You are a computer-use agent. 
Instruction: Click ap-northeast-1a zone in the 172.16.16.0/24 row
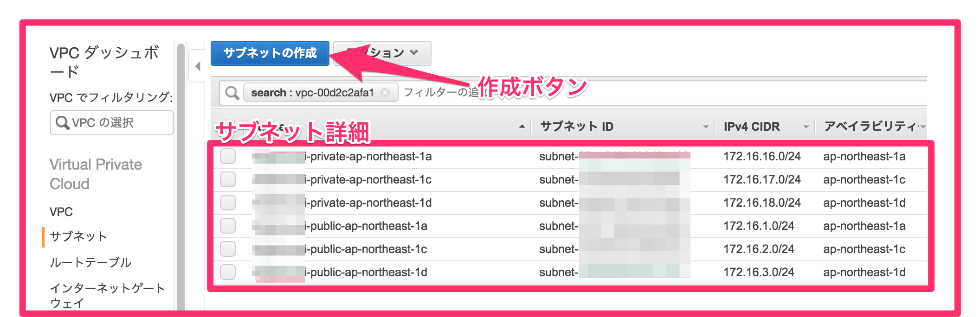point(864,157)
